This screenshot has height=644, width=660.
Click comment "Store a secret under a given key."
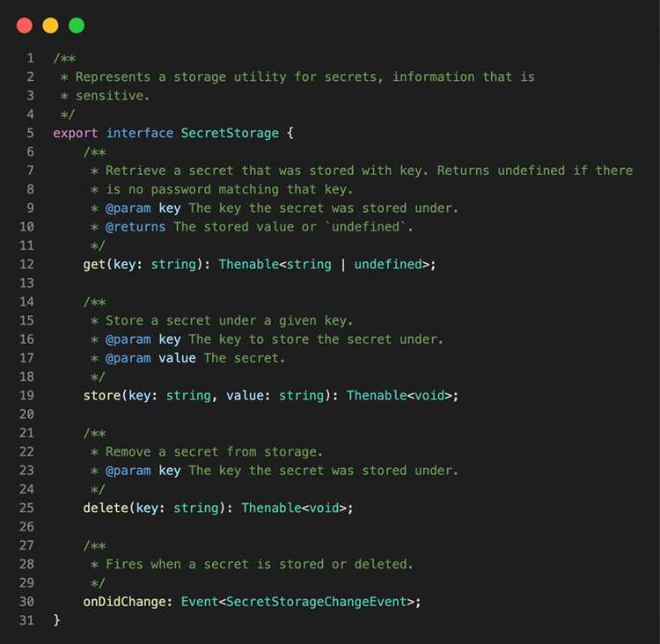230,321
